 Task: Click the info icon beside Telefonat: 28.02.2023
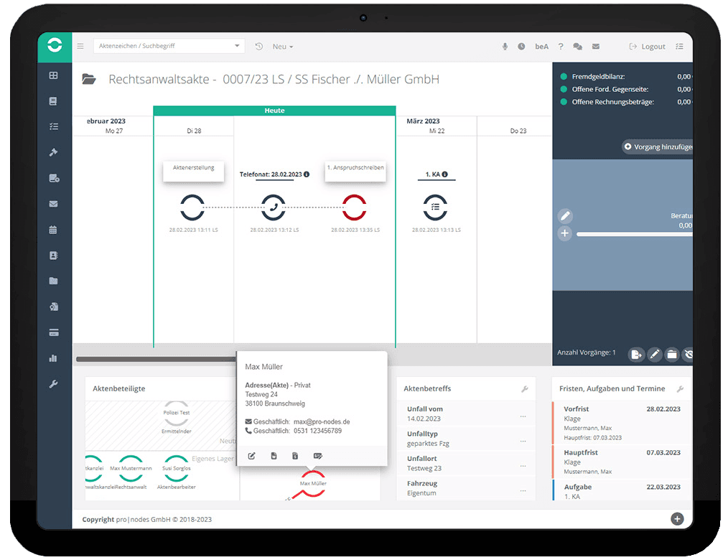[307, 174]
